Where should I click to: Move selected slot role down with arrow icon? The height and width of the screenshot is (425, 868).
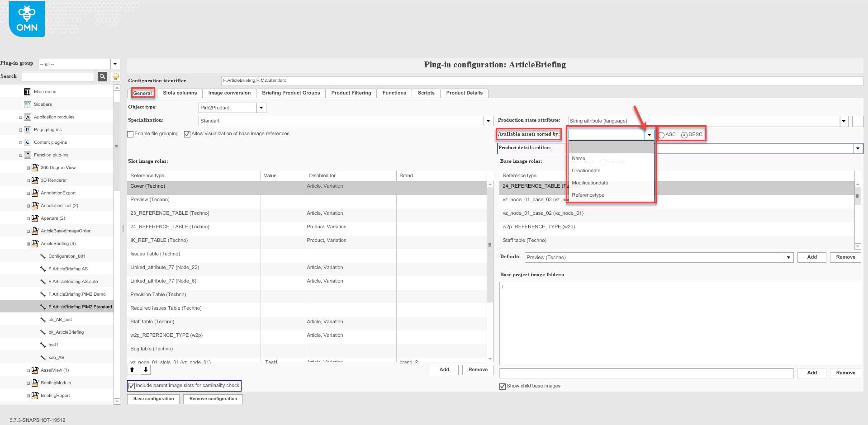coord(145,369)
